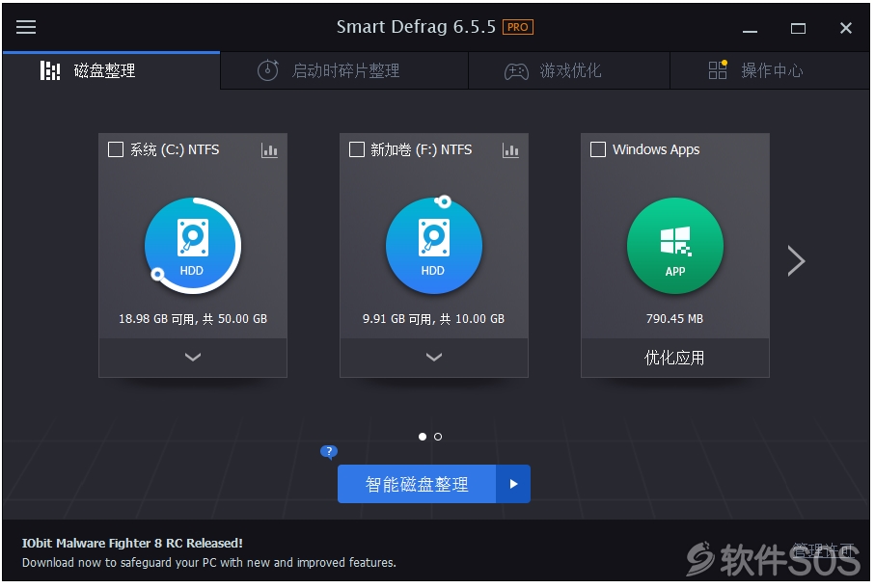Tick the Windows Apps checkbox
875x588 pixels.
pyautogui.click(x=598, y=149)
